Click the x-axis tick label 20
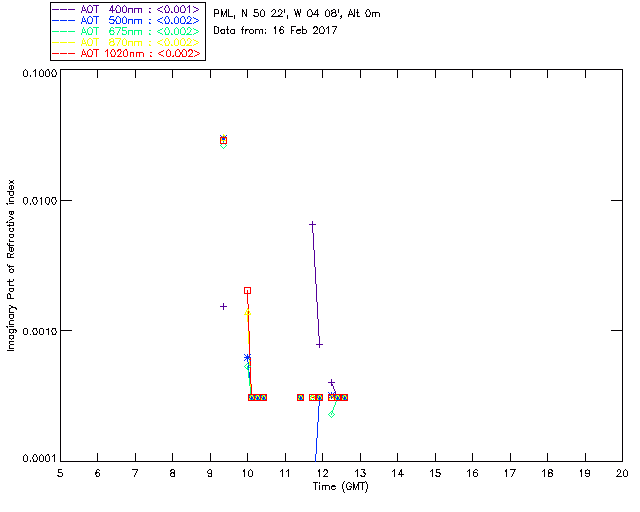Viewport: 640px width, 512px height. click(622, 474)
